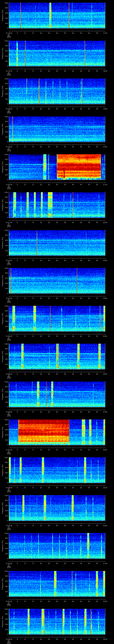The height and width of the screenshot is (644, 114).
Task: Choose the spectrogram panel starting at 15:31:00
Action: [57, 584]
